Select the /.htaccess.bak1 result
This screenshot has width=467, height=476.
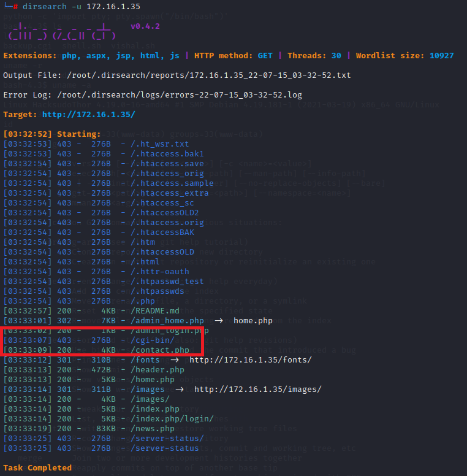[x=167, y=154]
